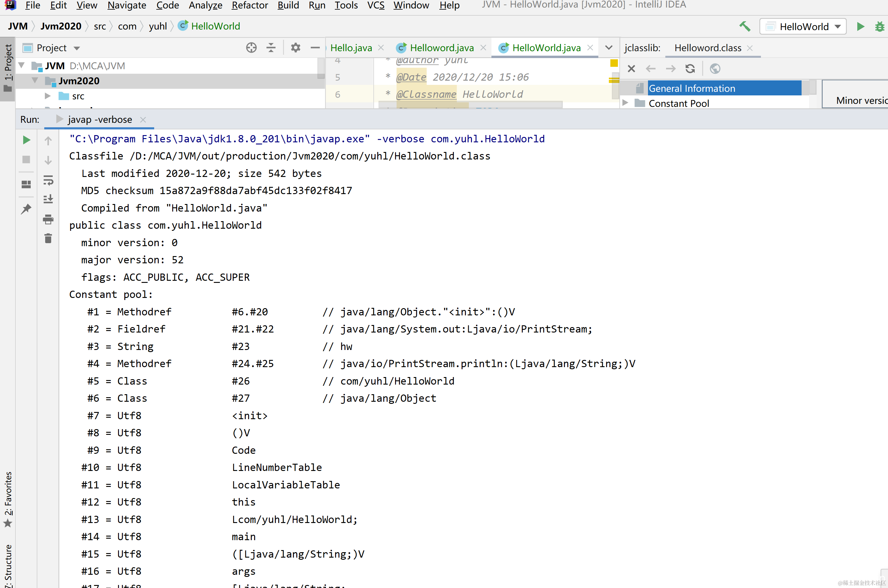888x588 pixels.
Task: Rerun javap -verbose in Run panel
Action: coord(26,140)
